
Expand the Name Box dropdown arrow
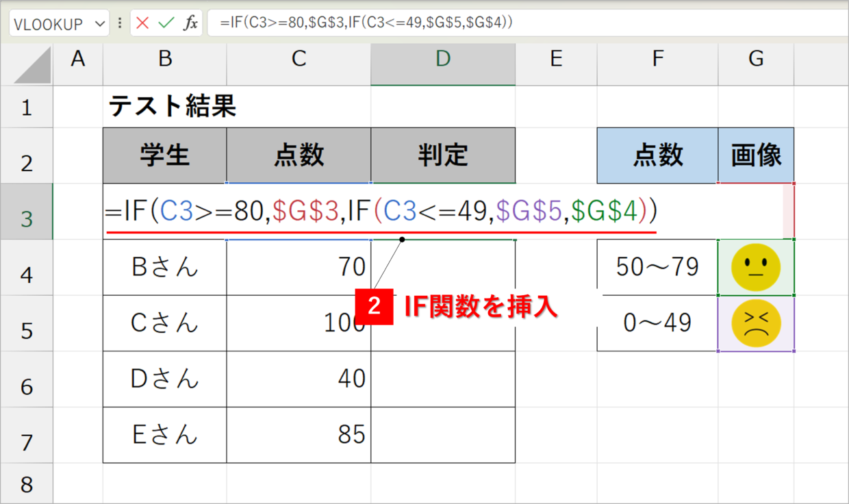coord(100,24)
